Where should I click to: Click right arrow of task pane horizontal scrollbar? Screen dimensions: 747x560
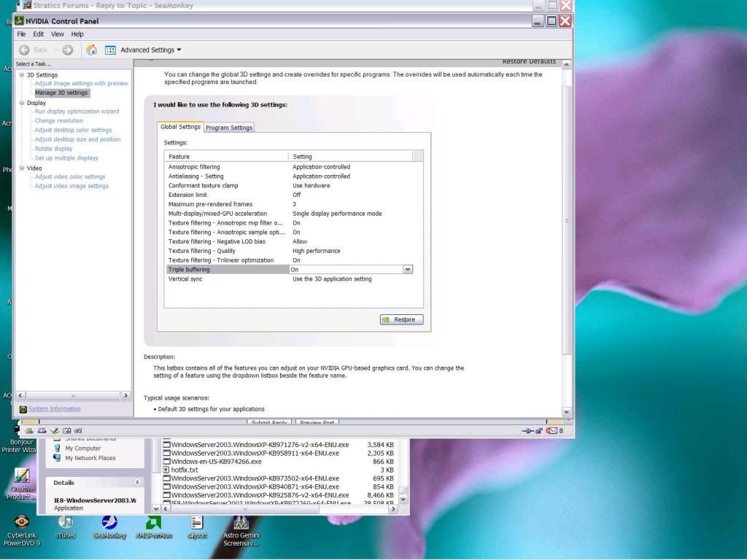click(x=125, y=395)
